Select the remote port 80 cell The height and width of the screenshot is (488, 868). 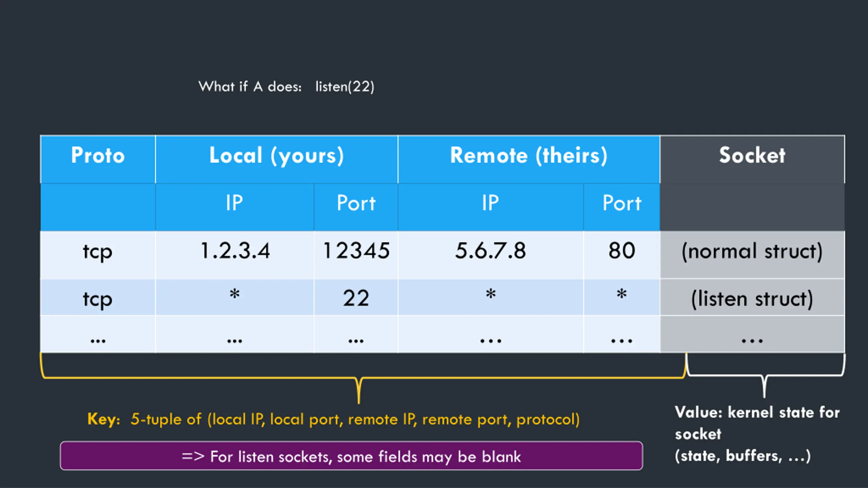[622, 255]
